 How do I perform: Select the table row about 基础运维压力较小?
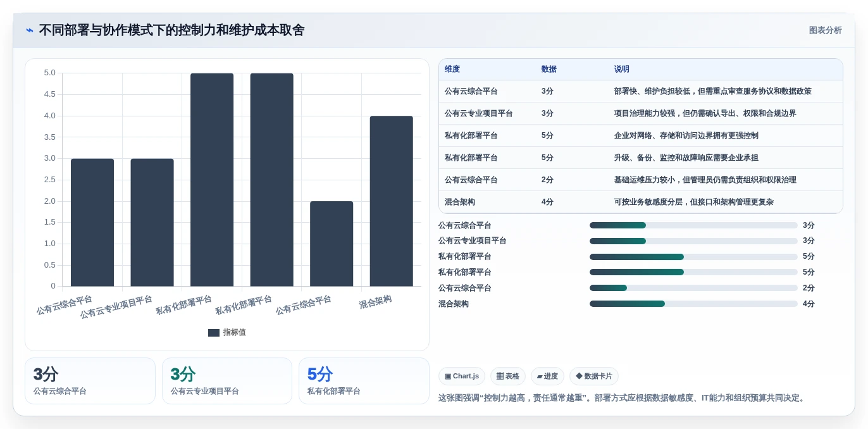click(x=640, y=180)
